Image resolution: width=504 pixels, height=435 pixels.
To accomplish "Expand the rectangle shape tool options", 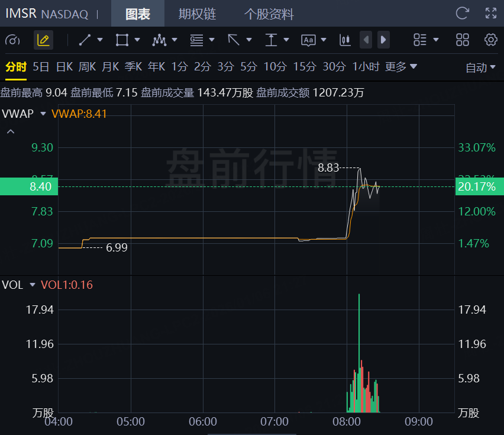I will tap(137, 40).
